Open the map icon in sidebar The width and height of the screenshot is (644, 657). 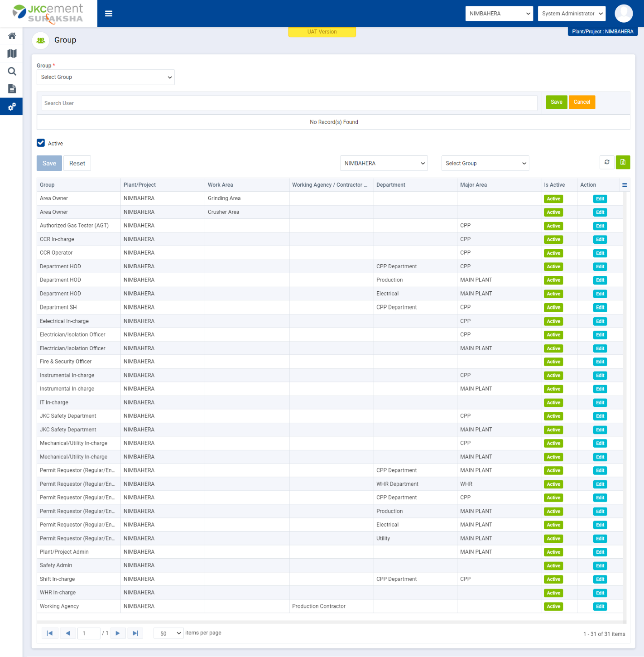coord(12,53)
